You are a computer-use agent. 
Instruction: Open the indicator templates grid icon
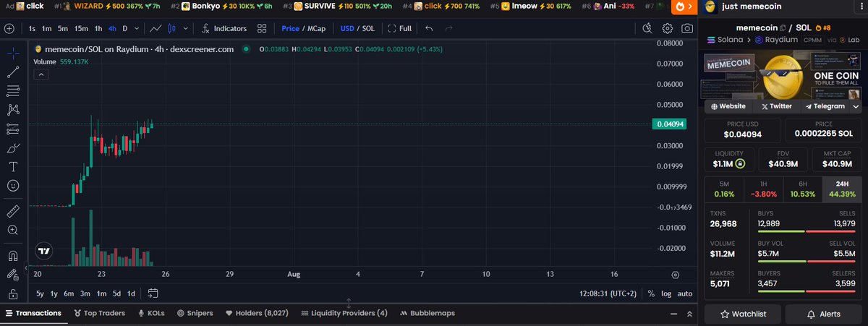pyautogui.click(x=263, y=29)
